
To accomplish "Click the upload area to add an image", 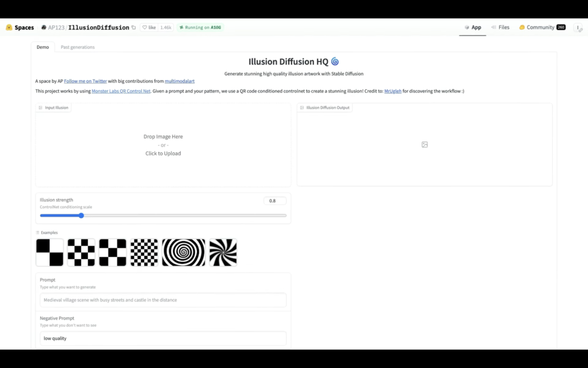I will (163, 145).
